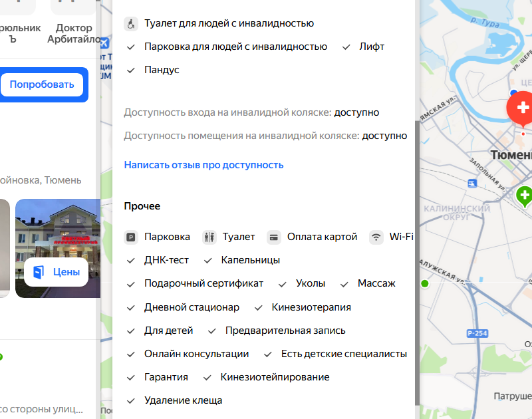
Task: Click the Оплата картой card icon
Action: coord(273,236)
